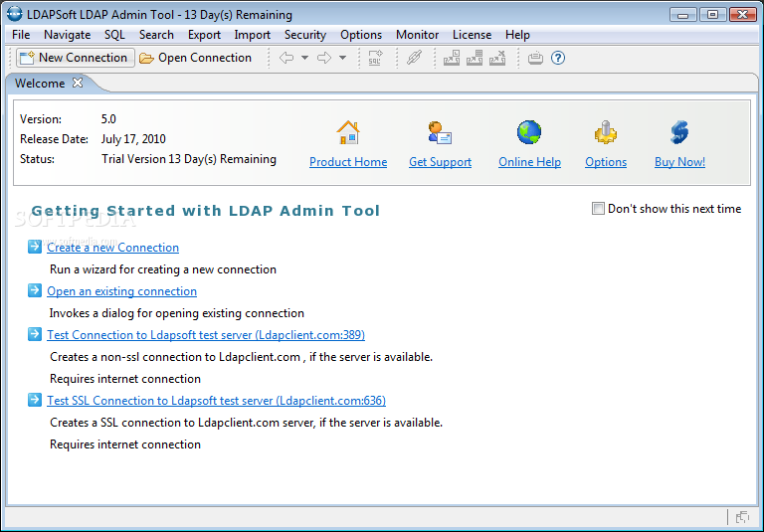Click the version value 5.0
Screen dimensions: 764x532
coord(108,119)
